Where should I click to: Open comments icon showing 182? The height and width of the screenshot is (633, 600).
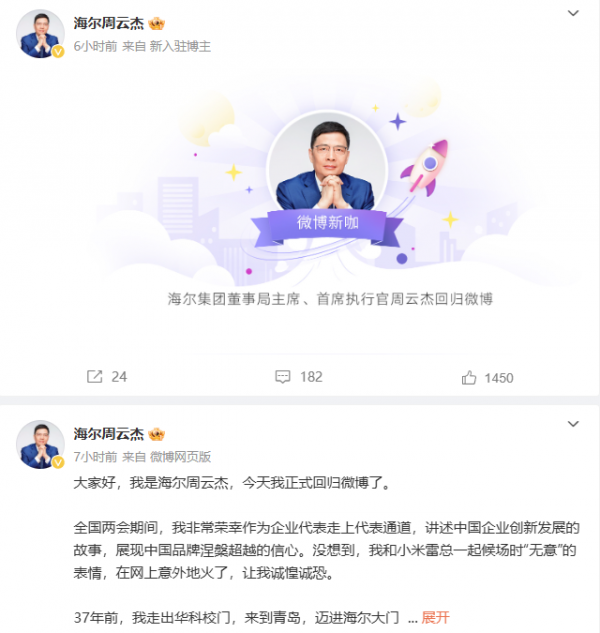pyautogui.click(x=283, y=377)
